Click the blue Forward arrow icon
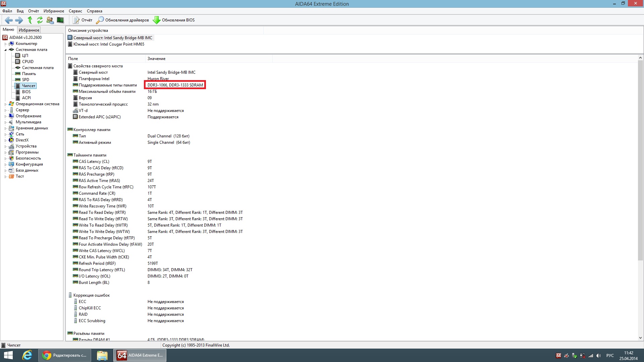 pos(19,20)
